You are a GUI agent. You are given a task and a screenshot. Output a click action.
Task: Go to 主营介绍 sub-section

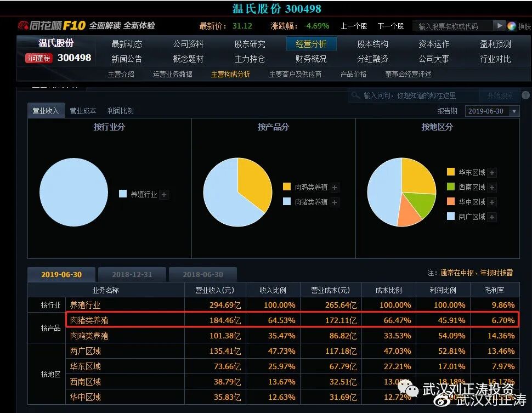coord(121,75)
